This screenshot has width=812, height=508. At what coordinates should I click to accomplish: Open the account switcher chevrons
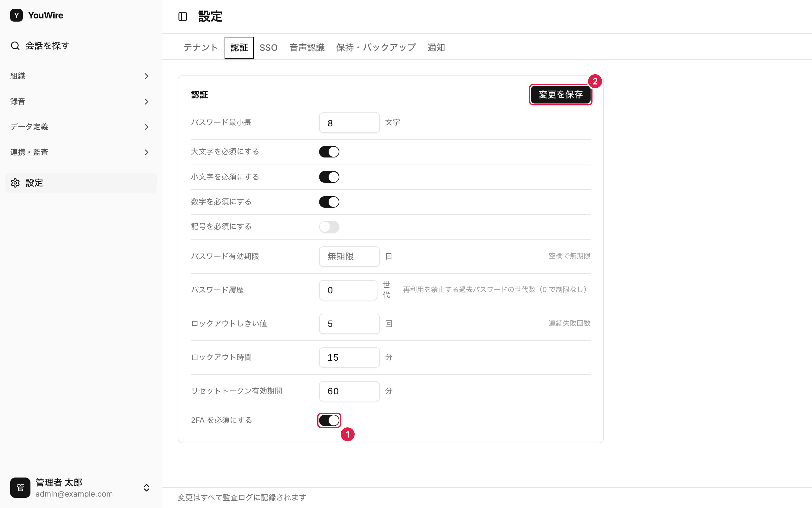point(146,487)
